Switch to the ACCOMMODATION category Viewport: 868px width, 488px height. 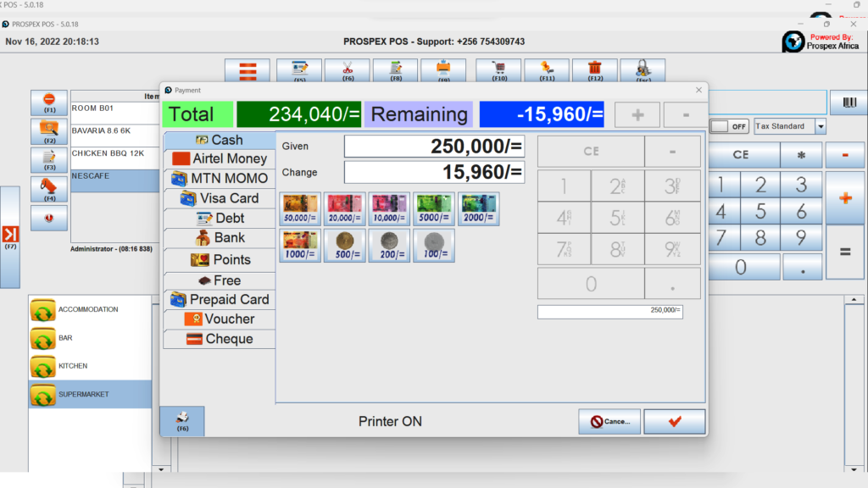click(x=89, y=309)
